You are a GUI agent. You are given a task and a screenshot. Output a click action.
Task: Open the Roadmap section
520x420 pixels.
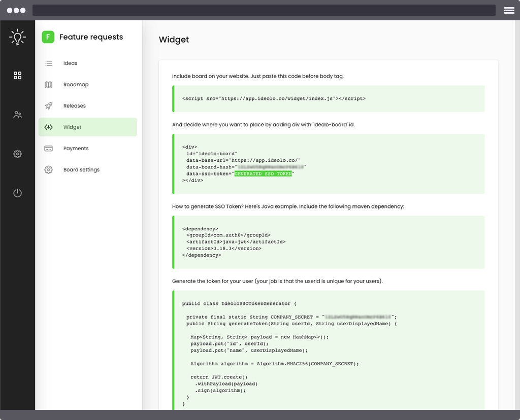click(x=76, y=85)
